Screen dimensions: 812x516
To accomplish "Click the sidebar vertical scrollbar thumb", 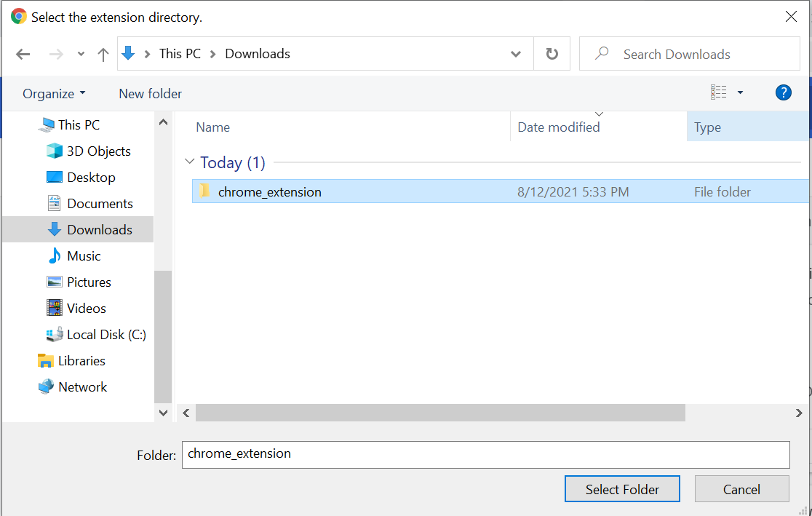I will pos(163,336).
